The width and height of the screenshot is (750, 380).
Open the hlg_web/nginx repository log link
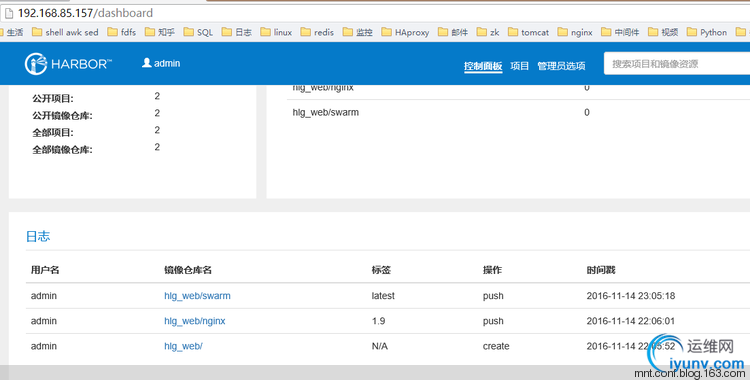point(195,321)
